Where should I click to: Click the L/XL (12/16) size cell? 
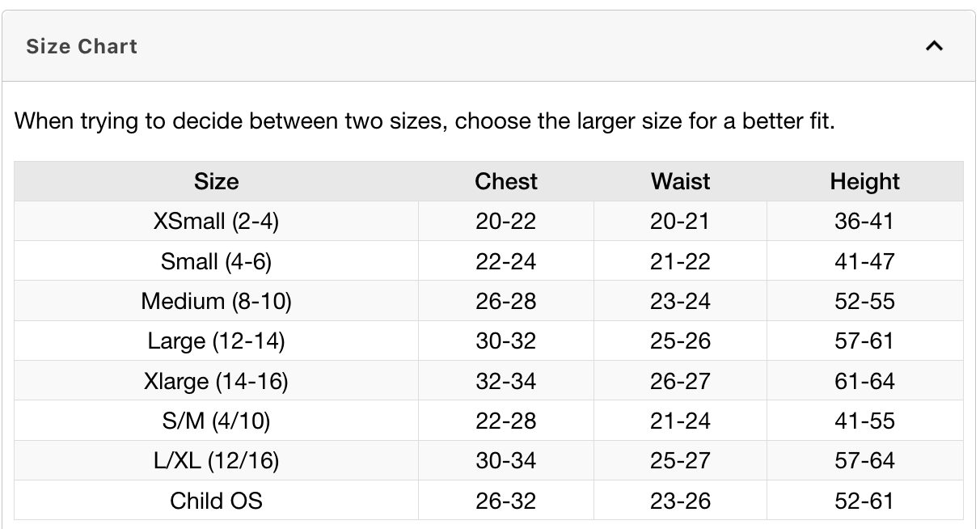pos(216,460)
